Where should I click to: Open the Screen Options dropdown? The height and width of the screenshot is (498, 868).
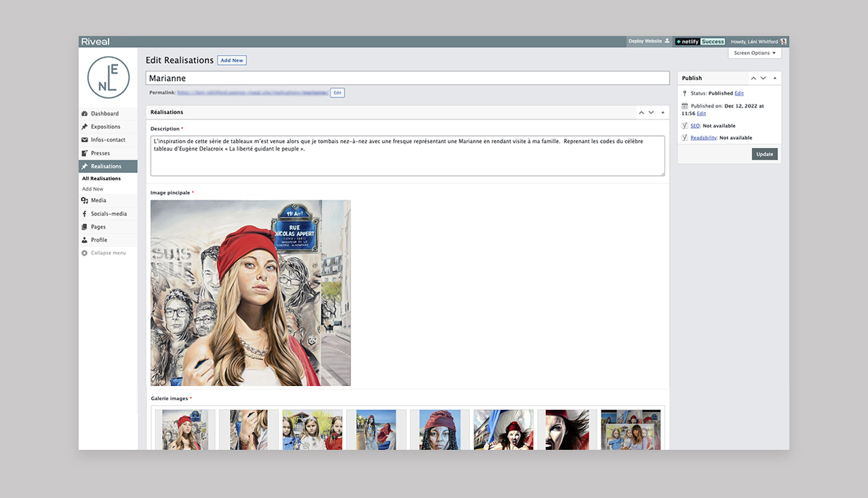point(755,53)
